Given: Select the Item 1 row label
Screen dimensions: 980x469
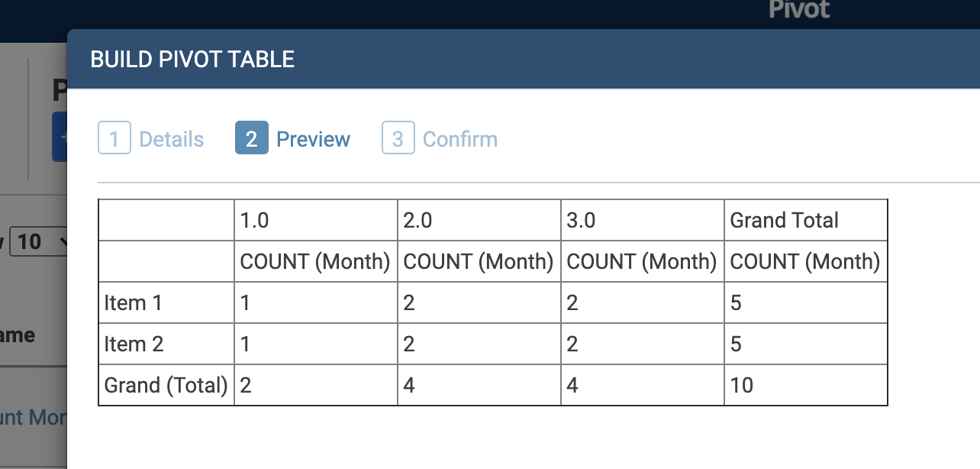Looking at the screenshot, I should (134, 302).
